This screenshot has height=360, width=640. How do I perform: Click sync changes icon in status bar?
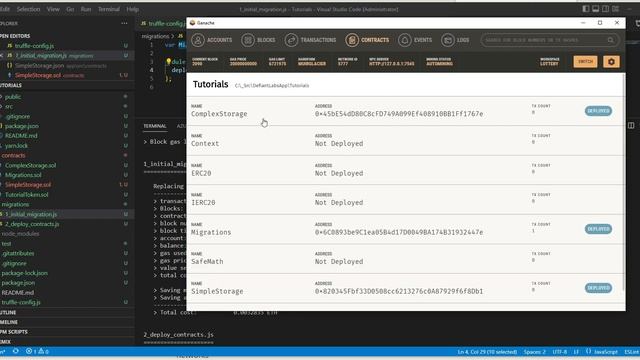pyautogui.click(x=16, y=351)
